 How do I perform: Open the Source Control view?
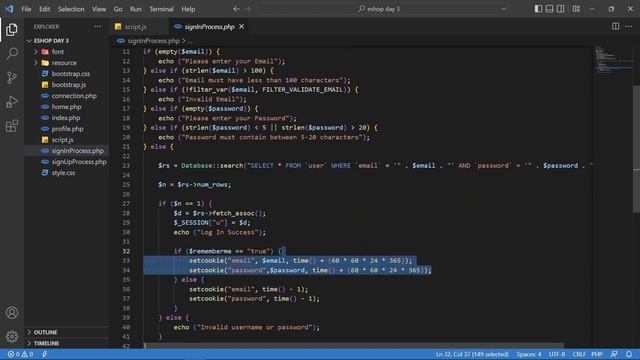12,78
